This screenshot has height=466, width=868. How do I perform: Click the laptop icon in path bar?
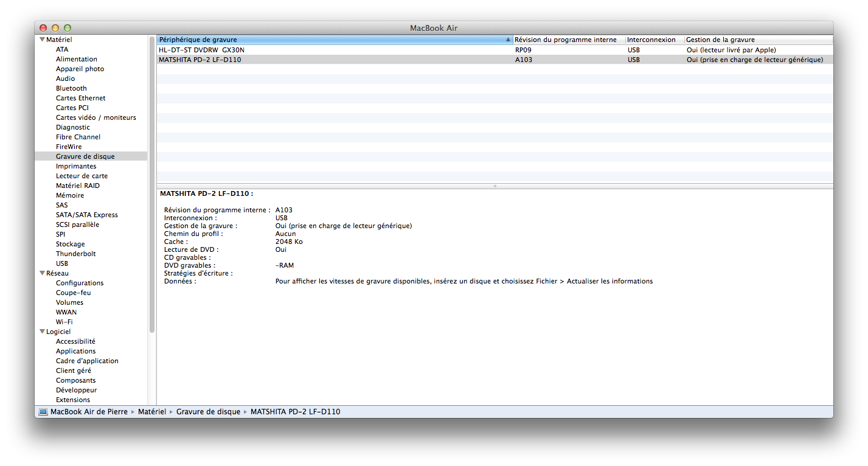pyautogui.click(x=43, y=412)
